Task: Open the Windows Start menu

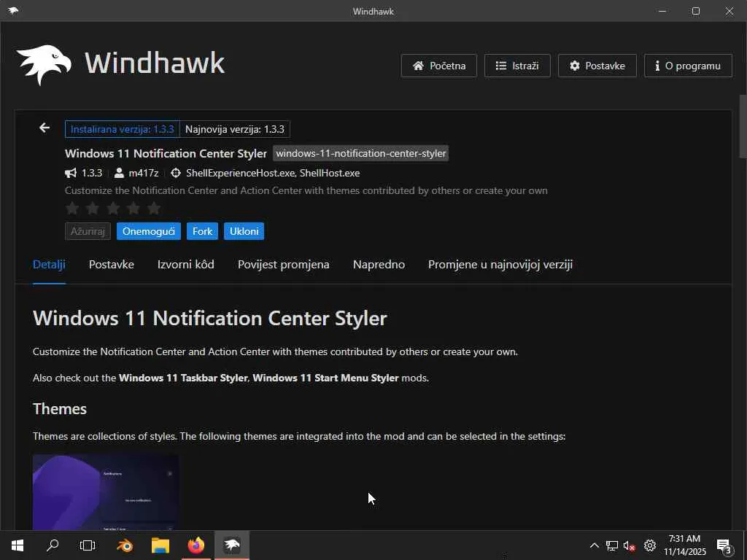Action: (x=18, y=545)
